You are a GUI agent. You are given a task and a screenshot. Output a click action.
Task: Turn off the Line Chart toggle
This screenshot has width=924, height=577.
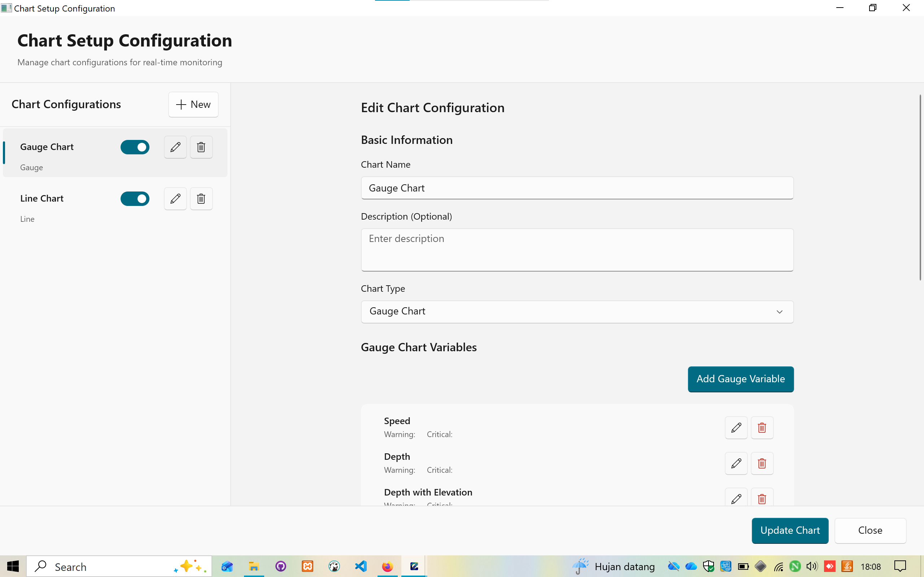(135, 198)
